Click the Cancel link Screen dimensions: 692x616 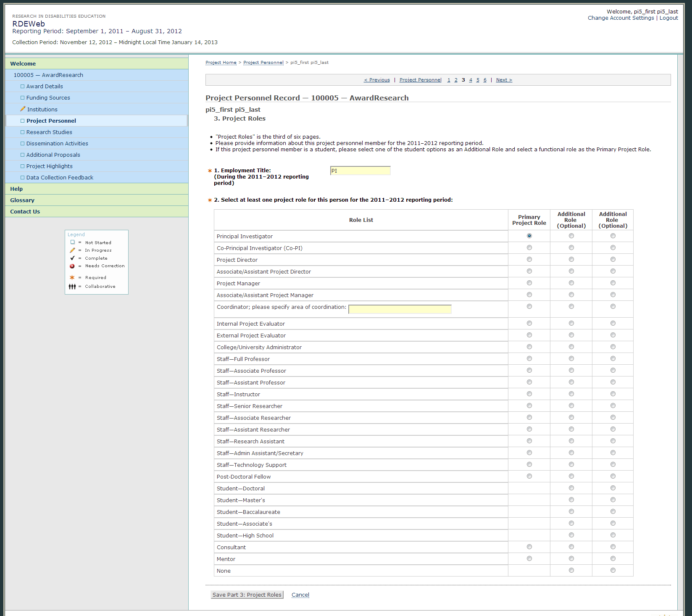point(300,595)
